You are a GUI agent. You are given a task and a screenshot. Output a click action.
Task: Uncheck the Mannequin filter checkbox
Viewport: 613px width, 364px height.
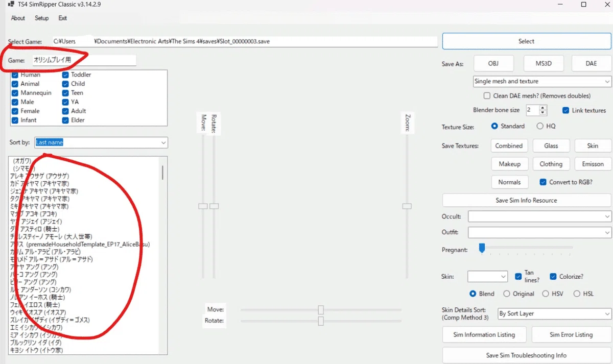15,93
